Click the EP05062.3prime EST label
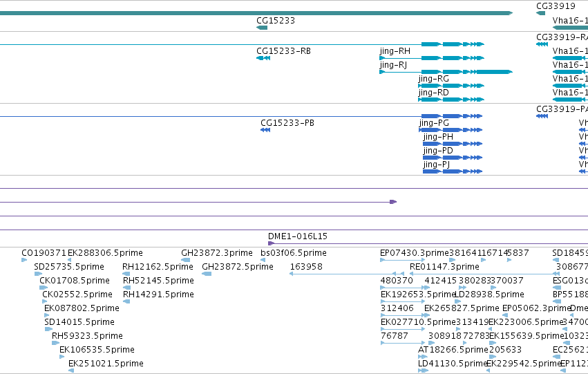588x374 pixels. click(x=536, y=308)
